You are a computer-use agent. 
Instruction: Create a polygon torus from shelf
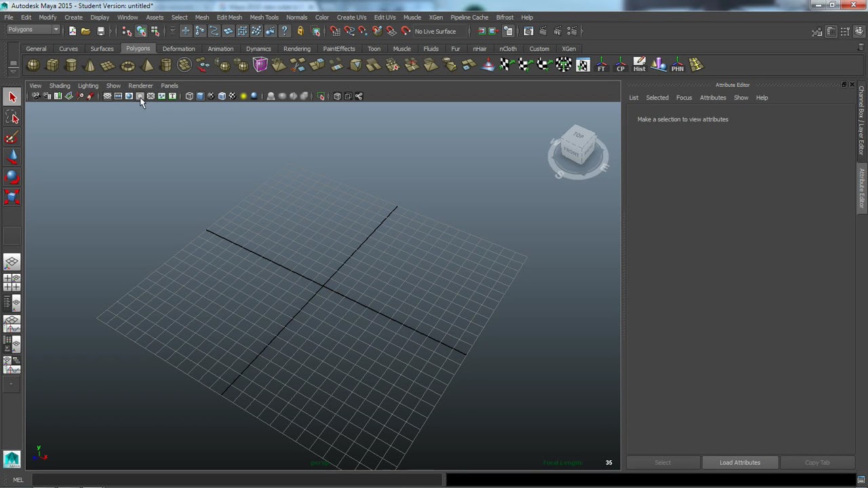pyautogui.click(x=127, y=65)
